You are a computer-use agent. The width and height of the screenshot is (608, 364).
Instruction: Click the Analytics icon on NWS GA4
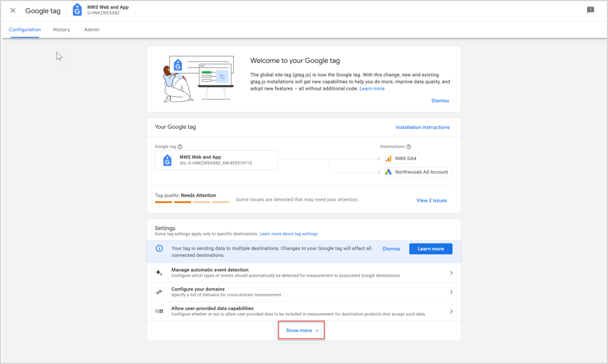pyautogui.click(x=388, y=158)
